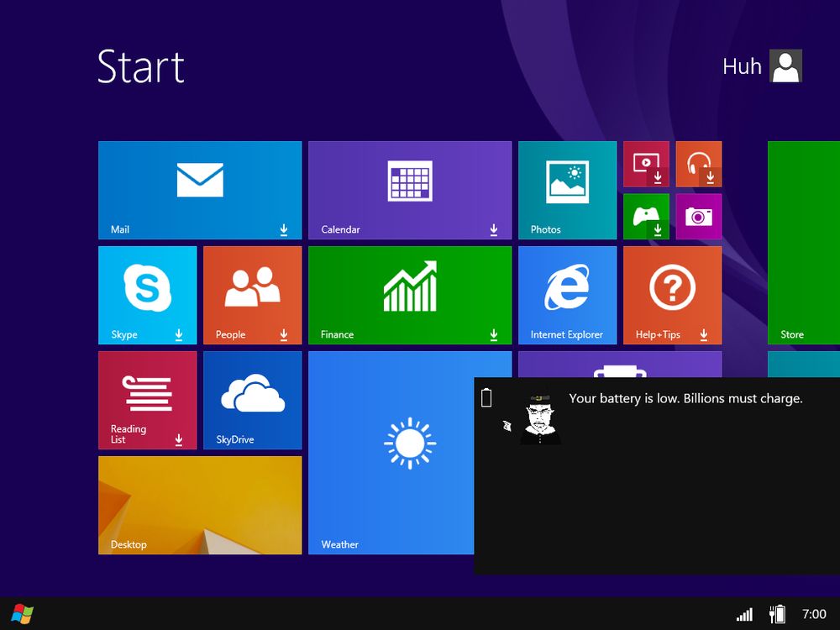The width and height of the screenshot is (840, 630).
Task: Open the Photos tile
Action: click(567, 189)
